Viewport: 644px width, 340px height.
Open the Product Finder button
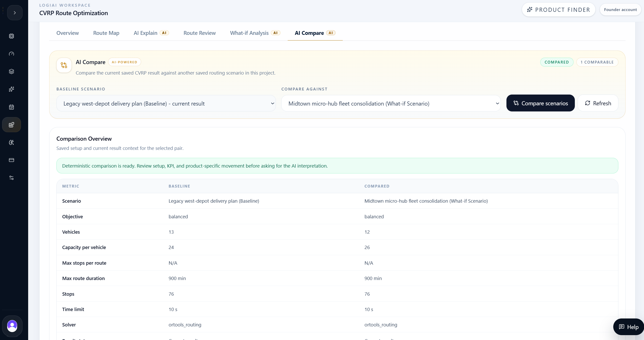[558, 10]
